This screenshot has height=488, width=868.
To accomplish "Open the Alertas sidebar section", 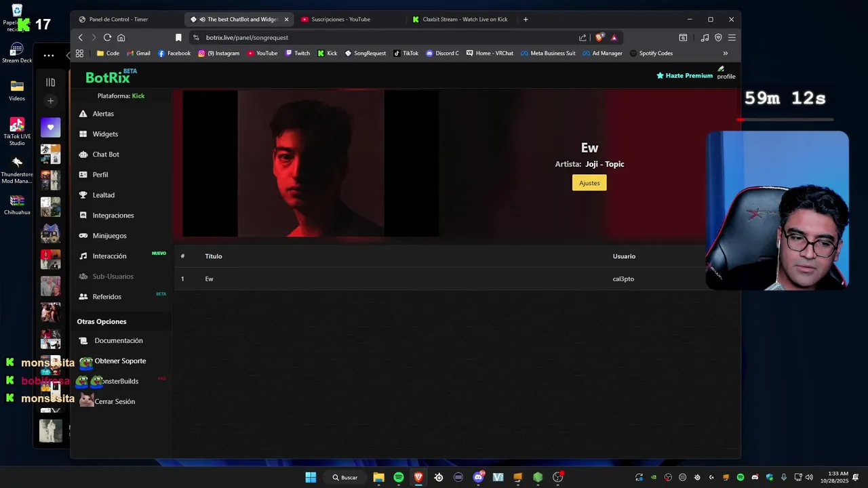I will point(103,114).
